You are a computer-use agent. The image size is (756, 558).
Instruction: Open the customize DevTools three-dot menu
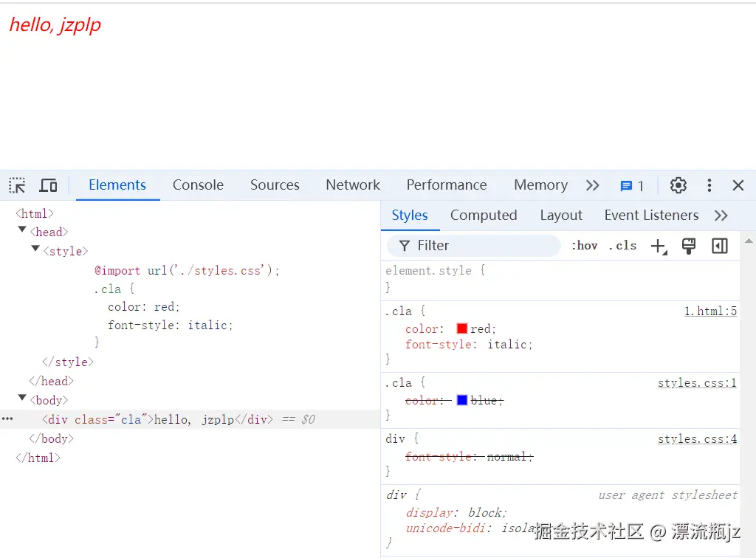709,185
